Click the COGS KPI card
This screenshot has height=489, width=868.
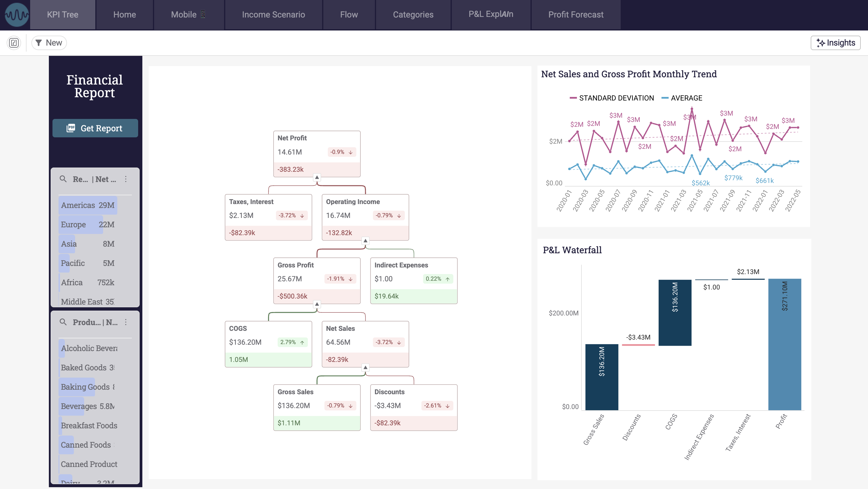(x=268, y=344)
